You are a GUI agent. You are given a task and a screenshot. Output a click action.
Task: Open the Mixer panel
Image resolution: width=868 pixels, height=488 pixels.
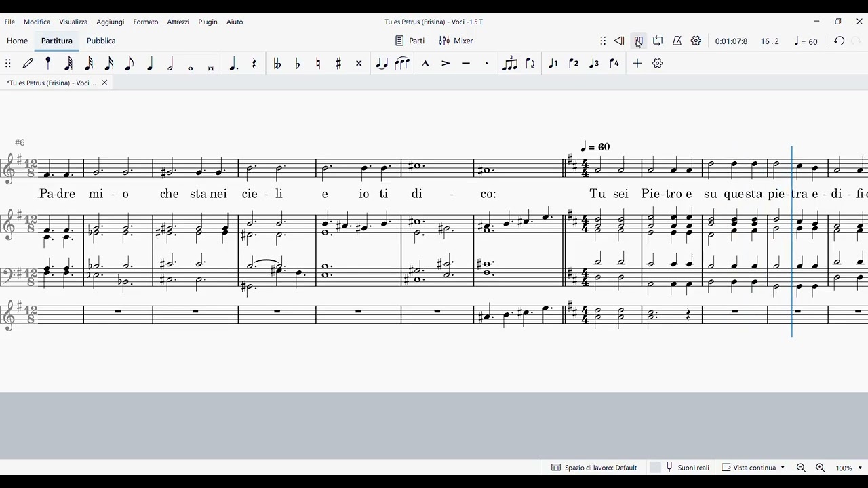[x=456, y=41]
